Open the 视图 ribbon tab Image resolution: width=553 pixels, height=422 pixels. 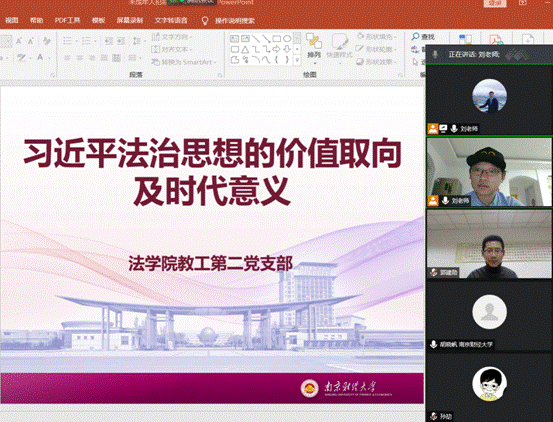click(x=12, y=20)
